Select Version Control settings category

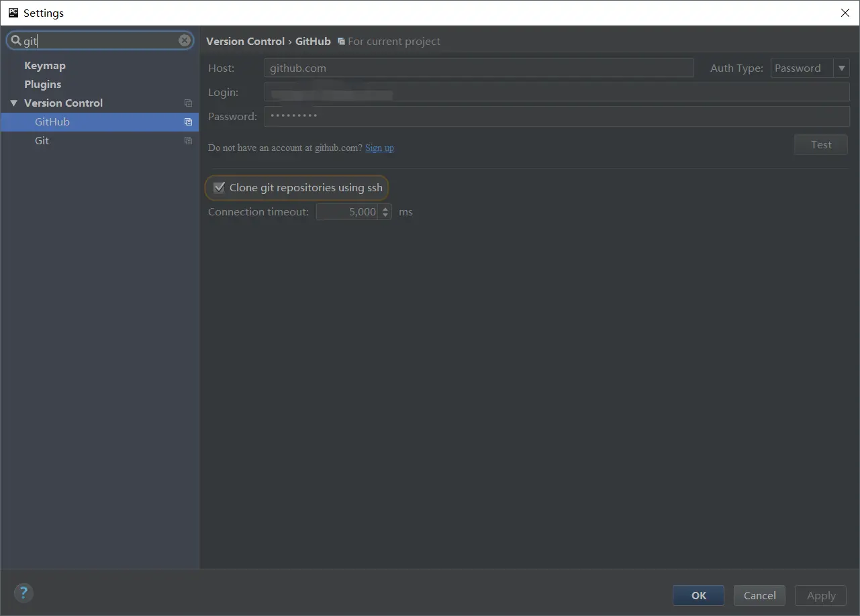[64, 103]
